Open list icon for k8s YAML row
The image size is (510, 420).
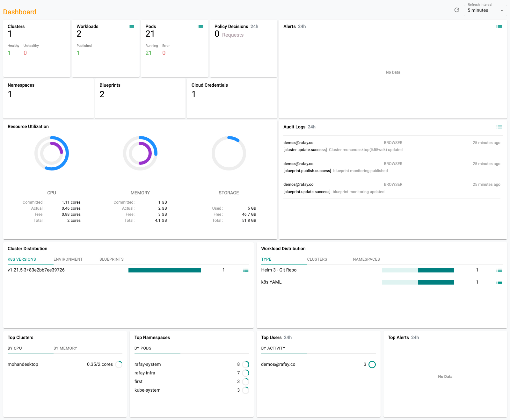click(x=499, y=282)
